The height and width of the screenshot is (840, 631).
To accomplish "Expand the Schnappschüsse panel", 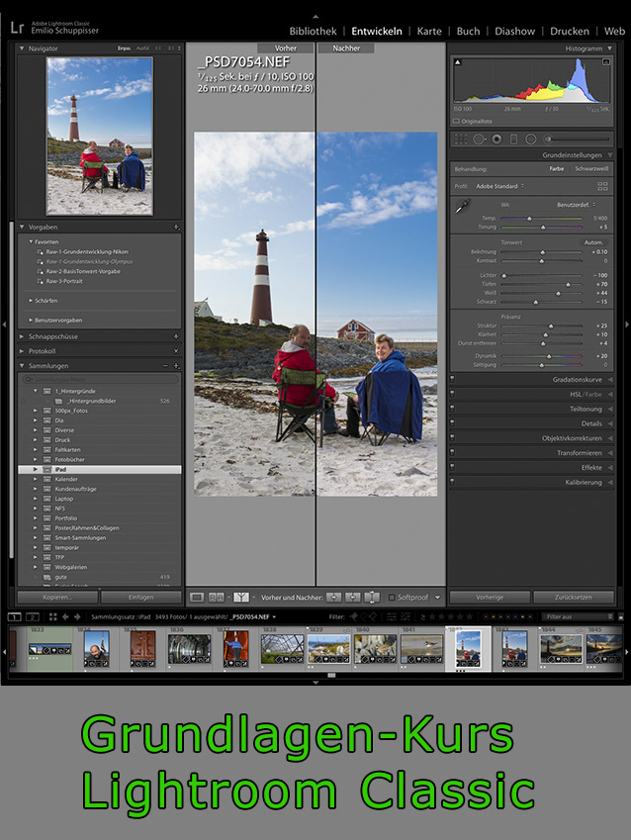I will (22, 336).
